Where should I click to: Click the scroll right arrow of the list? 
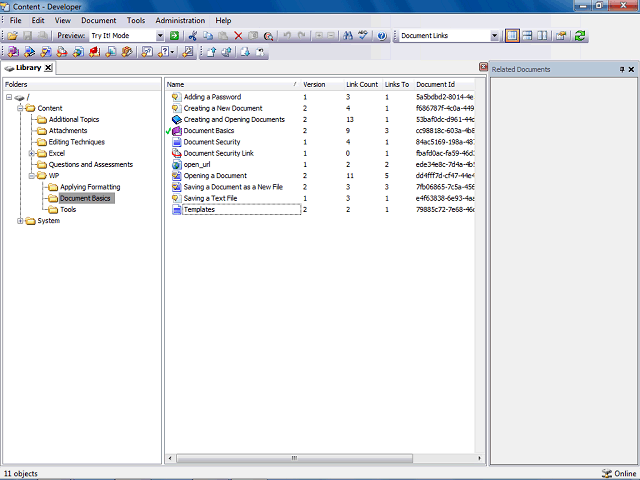(479, 458)
